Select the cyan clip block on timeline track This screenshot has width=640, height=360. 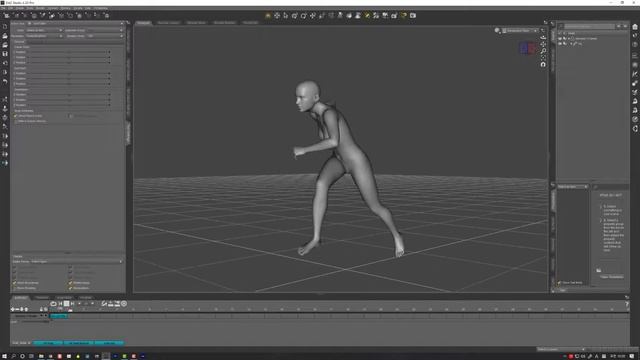click(59, 316)
